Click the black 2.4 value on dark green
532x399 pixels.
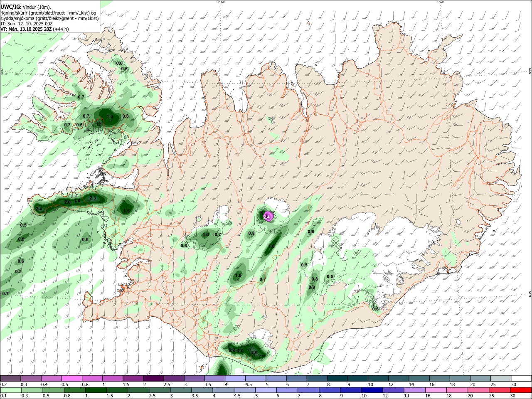click(39, 209)
